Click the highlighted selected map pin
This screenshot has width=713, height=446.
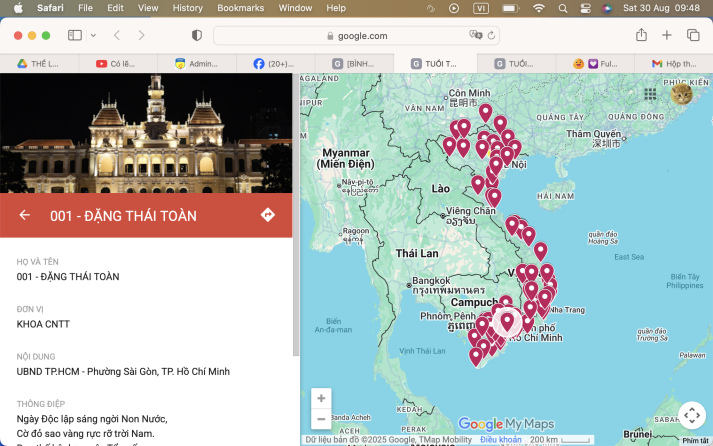[x=507, y=321]
